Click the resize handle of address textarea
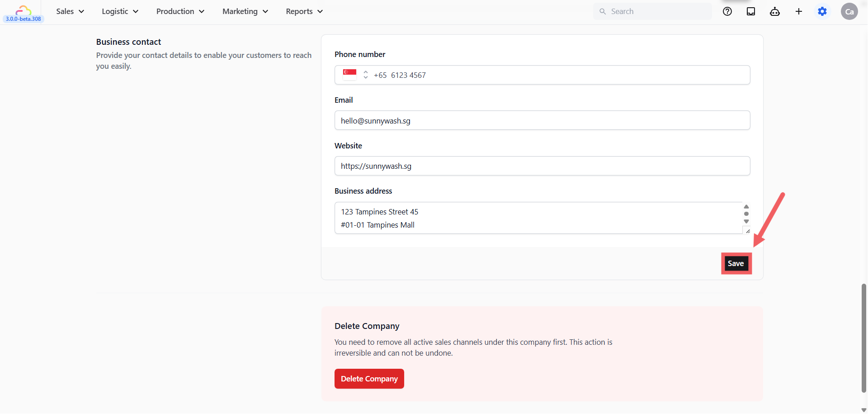 click(748, 231)
